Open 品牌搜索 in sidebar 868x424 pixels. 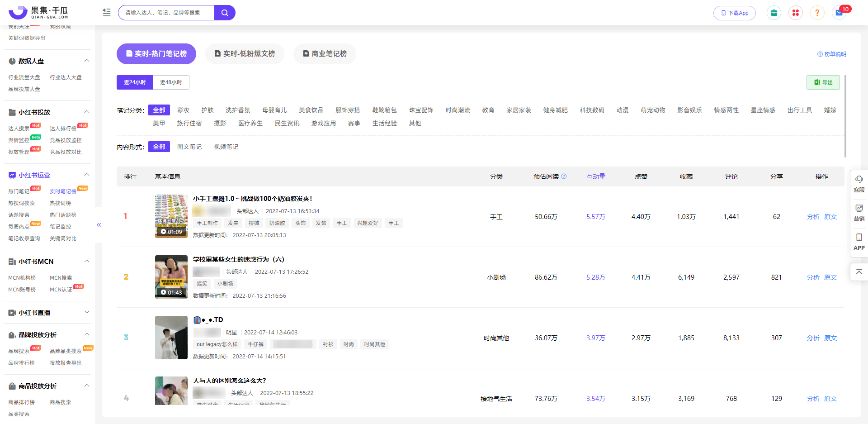pos(19,351)
